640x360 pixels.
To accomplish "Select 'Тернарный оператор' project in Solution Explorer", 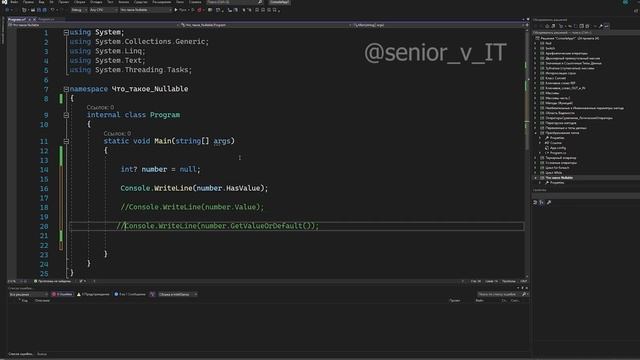I will (x=561, y=158).
